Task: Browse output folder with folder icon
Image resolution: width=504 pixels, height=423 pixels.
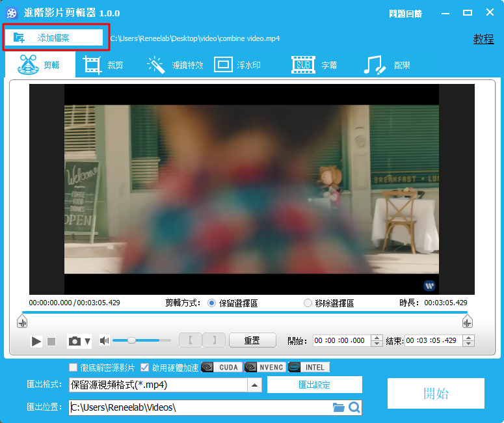Action: pyautogui.click(x=338, y=407)
